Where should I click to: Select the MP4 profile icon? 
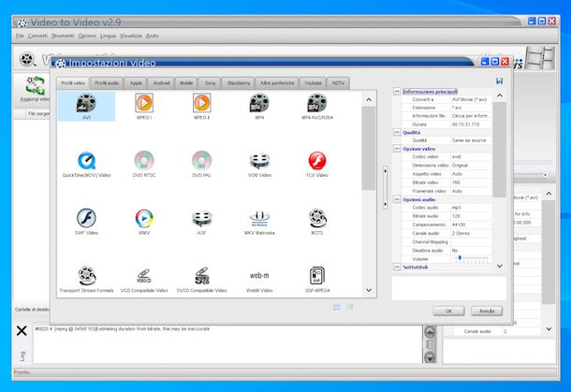pos(259,106)
